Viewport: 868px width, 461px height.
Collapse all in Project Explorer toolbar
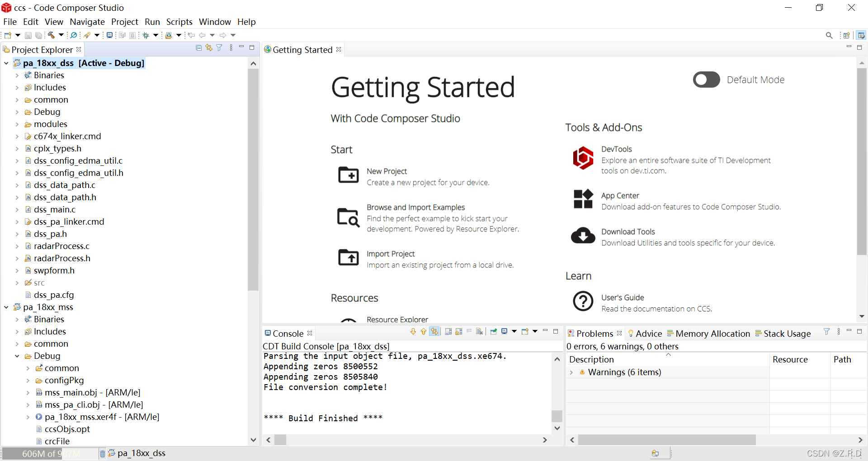pos(198,48)
